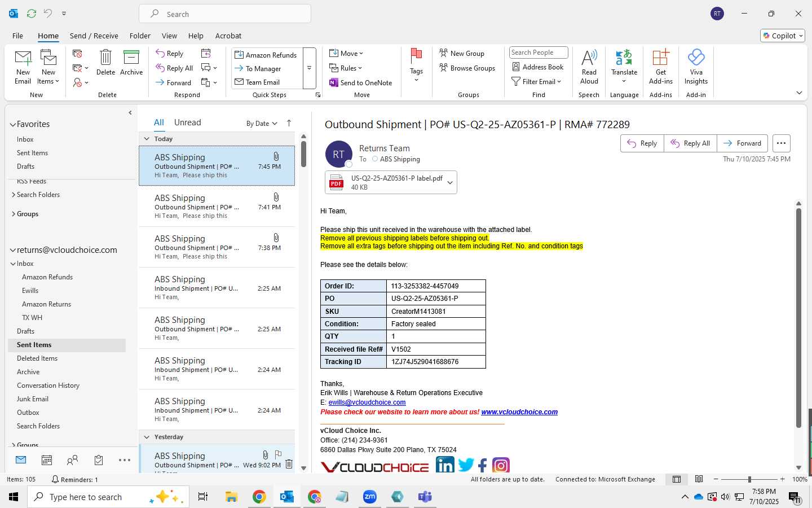
Task: Click the LinkedIn icon in signature
Action: 445,465
